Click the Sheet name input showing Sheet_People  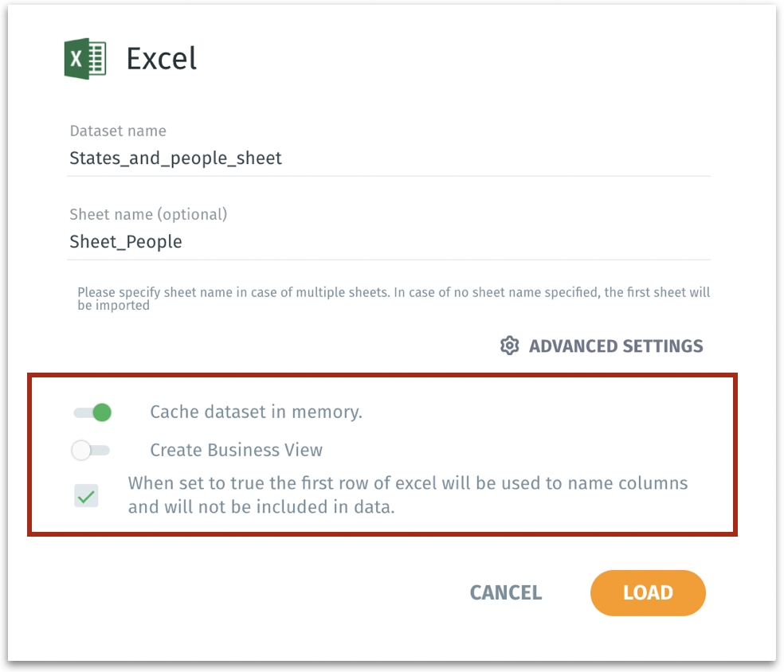click(x=389, y=242)
